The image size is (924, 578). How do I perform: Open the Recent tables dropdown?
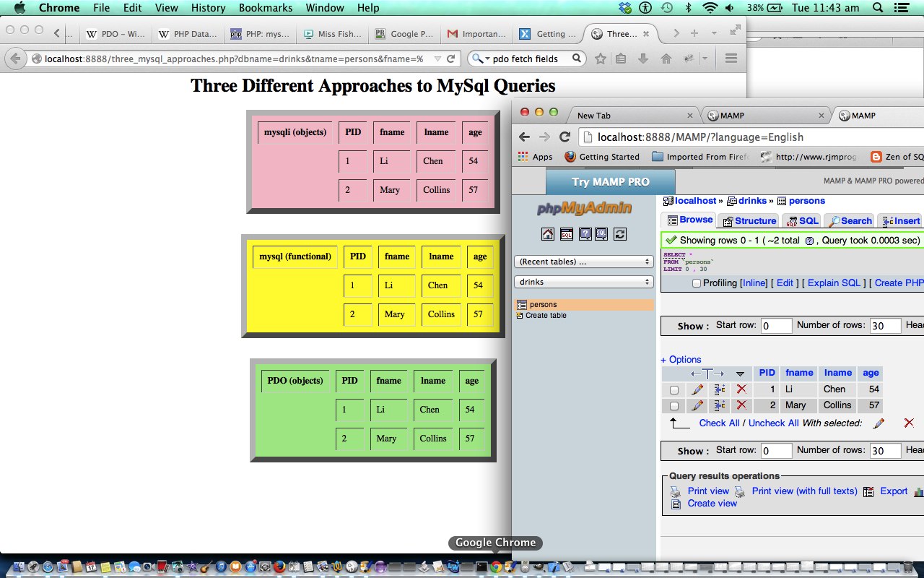tap(583, 262)
